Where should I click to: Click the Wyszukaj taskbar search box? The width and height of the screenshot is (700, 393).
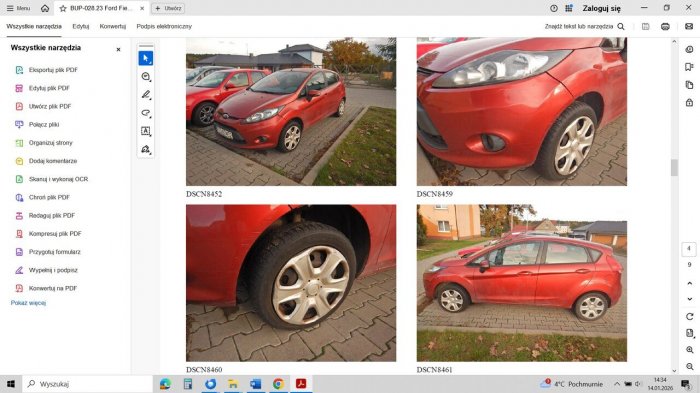click(x=87, y=384)
